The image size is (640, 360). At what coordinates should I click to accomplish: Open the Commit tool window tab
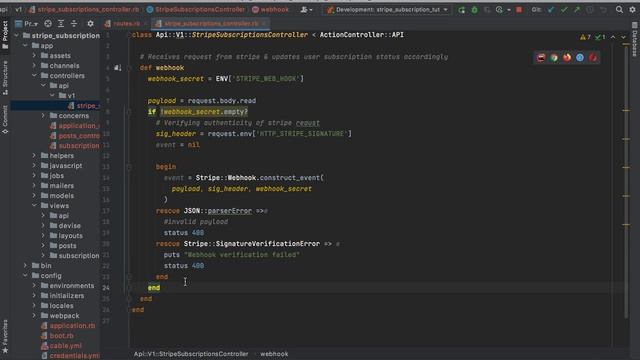[5, 120]
